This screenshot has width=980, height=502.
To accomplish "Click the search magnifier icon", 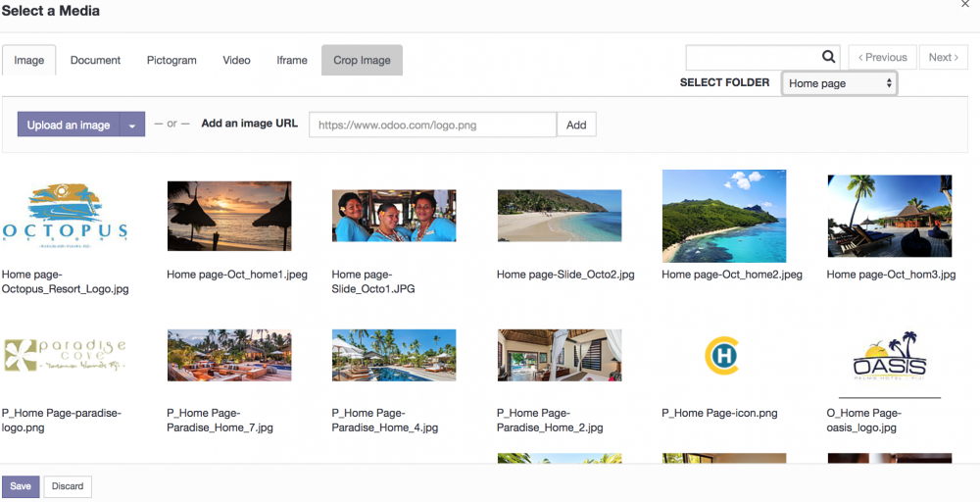I will click(x=828, y=57).
